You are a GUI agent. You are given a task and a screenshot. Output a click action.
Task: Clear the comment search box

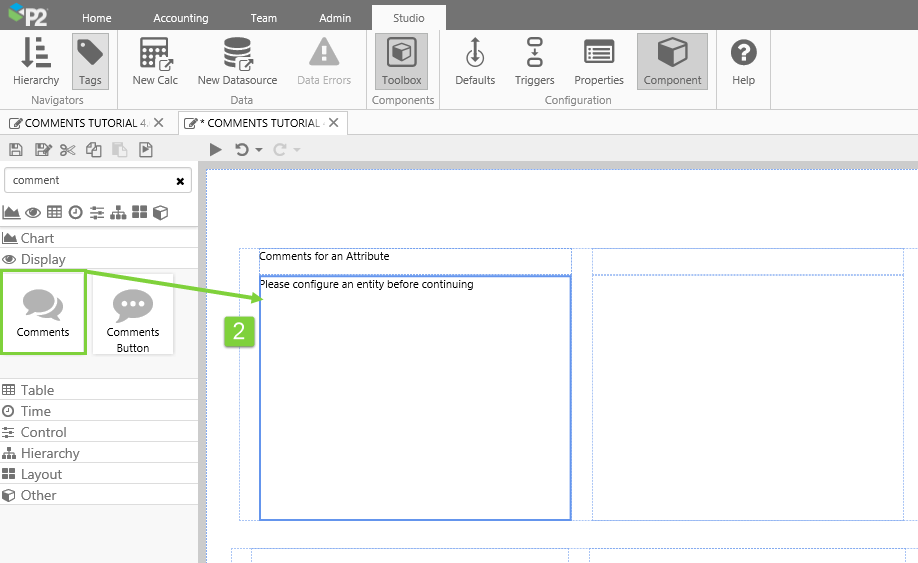click(x=180, y=181)
